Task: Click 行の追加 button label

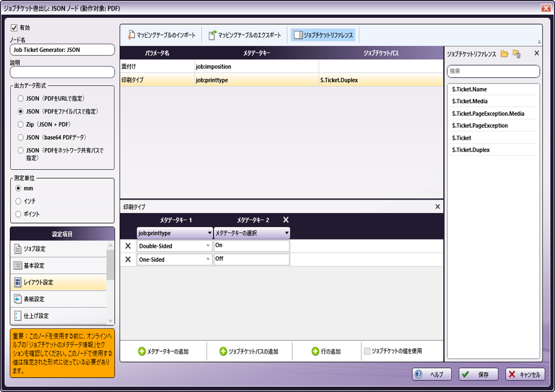Action: 331,351
